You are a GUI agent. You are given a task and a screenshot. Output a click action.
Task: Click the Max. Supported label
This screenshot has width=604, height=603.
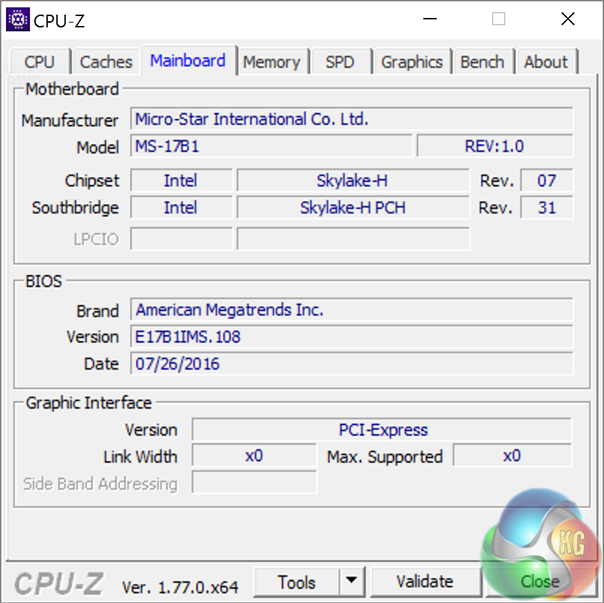tap(385, 457)
